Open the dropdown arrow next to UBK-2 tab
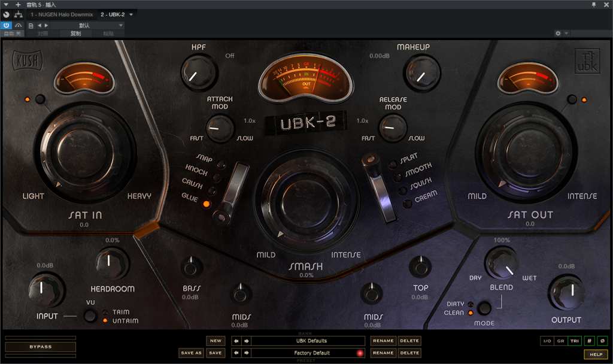The height and width of the screenshot is (364, 613). (x=131, y=15)
